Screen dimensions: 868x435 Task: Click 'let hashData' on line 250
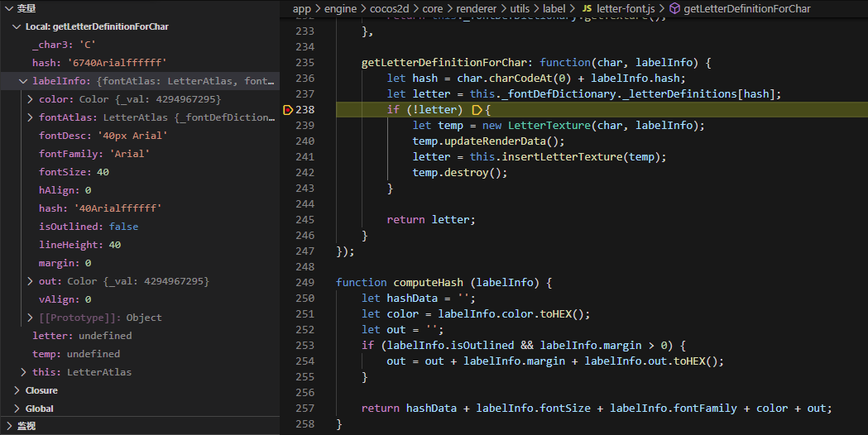click(x=400, y=299)
